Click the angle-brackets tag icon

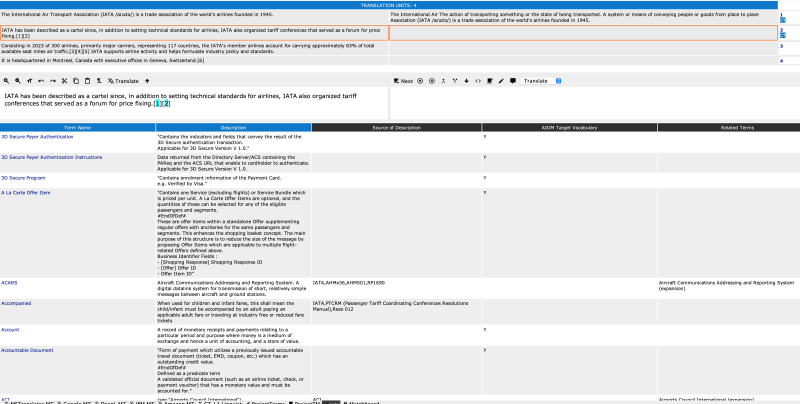point(478,81)
